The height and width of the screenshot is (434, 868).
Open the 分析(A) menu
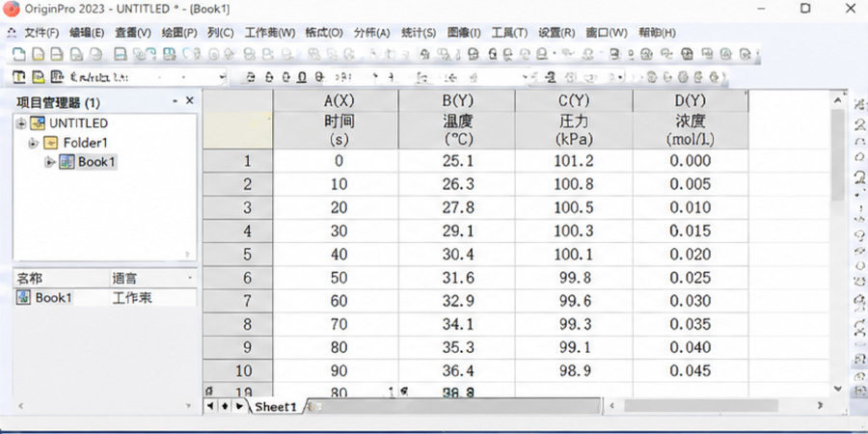tap(372, 33)
